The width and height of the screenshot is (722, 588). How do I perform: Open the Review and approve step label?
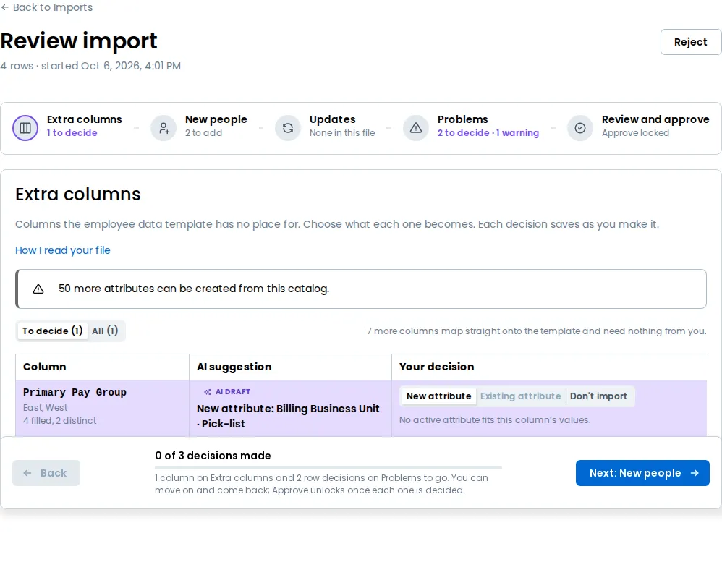[x=655, y=119]
